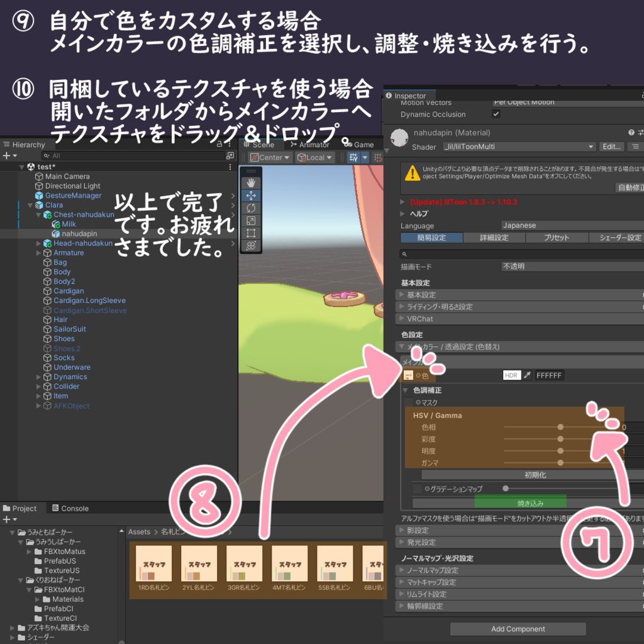Click the Add Component button
The width and height of the screenshot is (644, 644).
point(517,628)
